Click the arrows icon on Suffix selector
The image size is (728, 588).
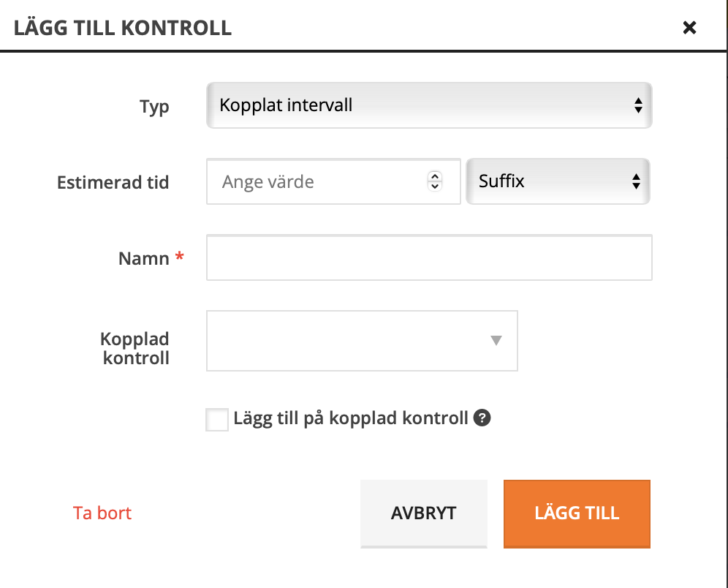(636, 181)
